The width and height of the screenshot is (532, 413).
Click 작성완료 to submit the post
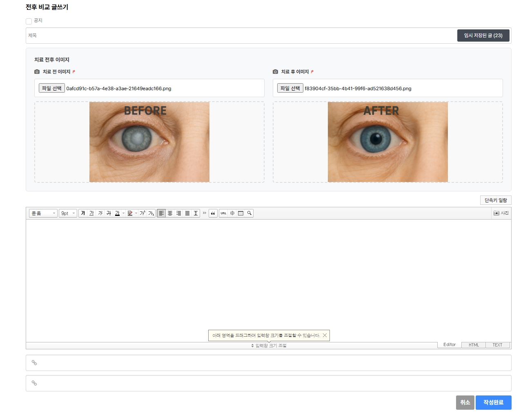tap(493, 402)
